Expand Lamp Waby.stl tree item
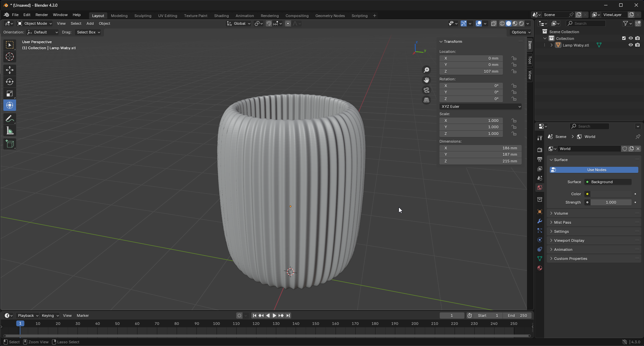This screenshot has height=346, width=644. point(551,45)
